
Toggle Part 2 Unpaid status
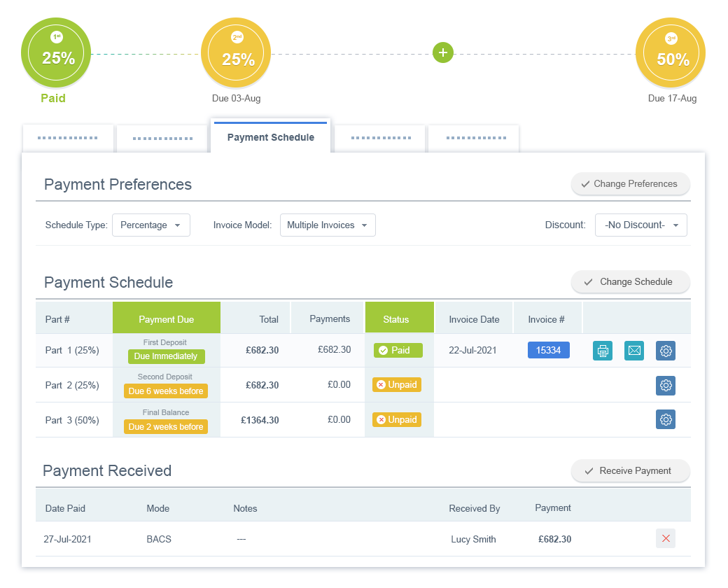pos(397,384)
